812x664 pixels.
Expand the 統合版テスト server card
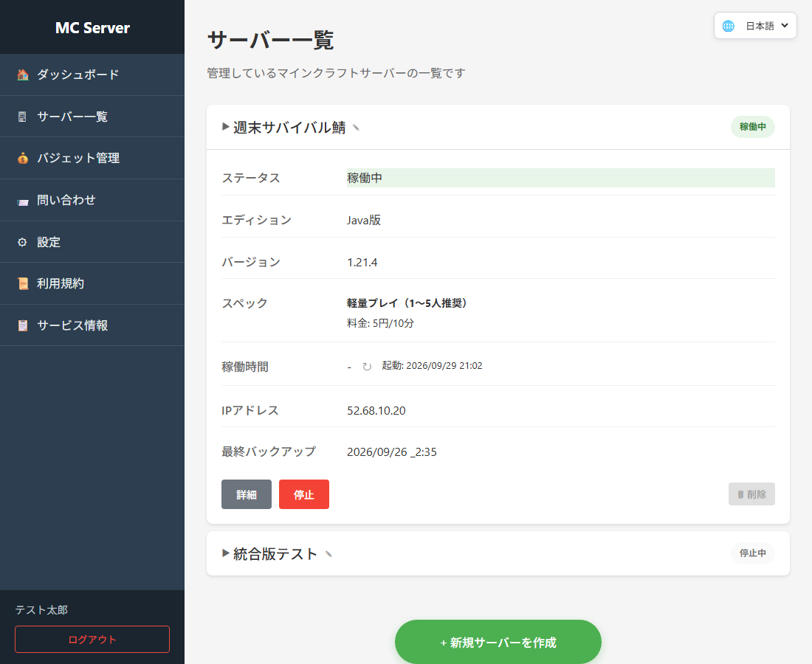coord(226,553)
